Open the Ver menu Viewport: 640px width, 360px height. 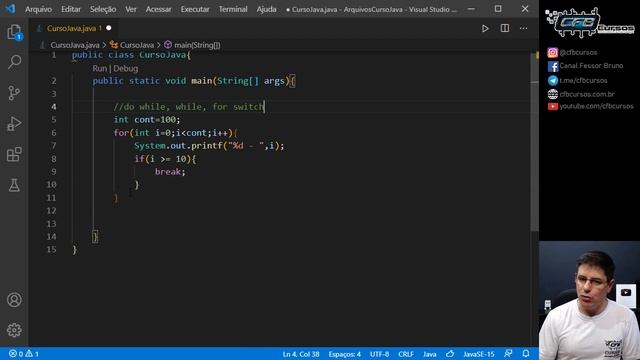131,9
